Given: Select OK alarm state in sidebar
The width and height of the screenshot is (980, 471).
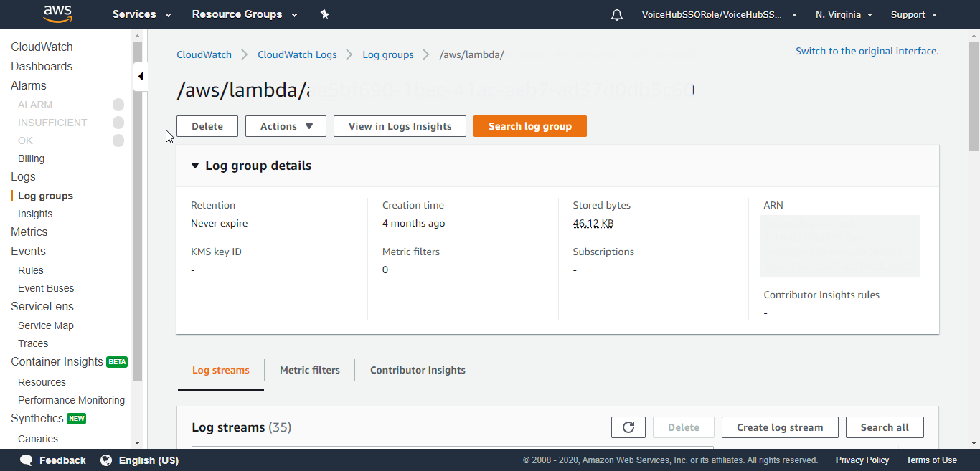Looking at the screenshot, I should 25,141.
